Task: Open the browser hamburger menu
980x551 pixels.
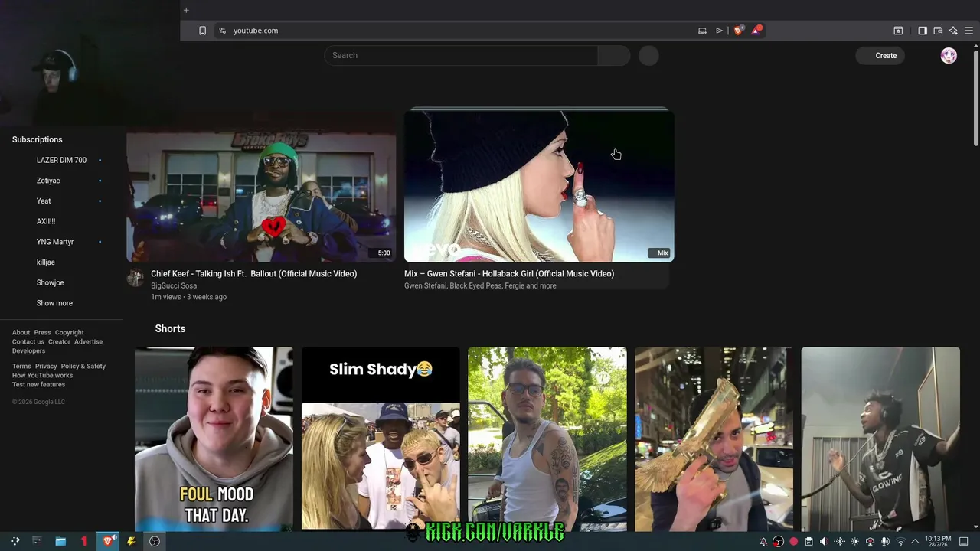Action: tap(969, 31)
